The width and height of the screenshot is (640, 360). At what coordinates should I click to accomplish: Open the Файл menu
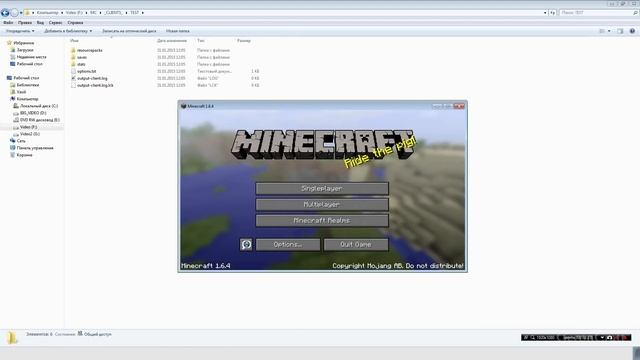[x=8, y=23]
